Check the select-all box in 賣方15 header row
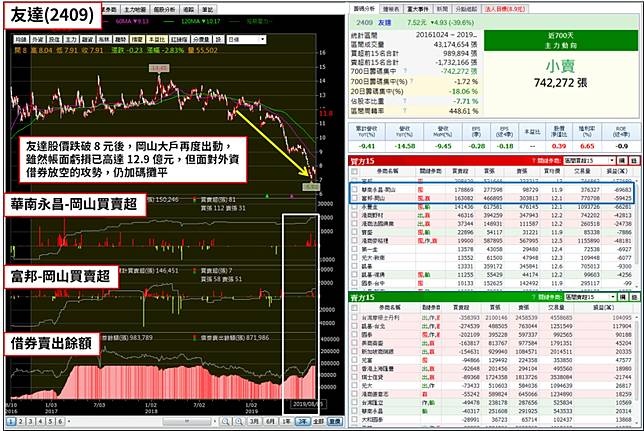Viewport: 644px width, 431px height. [x=354, y=307]
